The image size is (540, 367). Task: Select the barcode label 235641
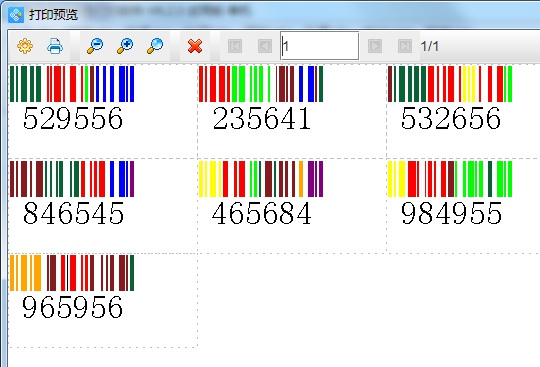[261, 98]
